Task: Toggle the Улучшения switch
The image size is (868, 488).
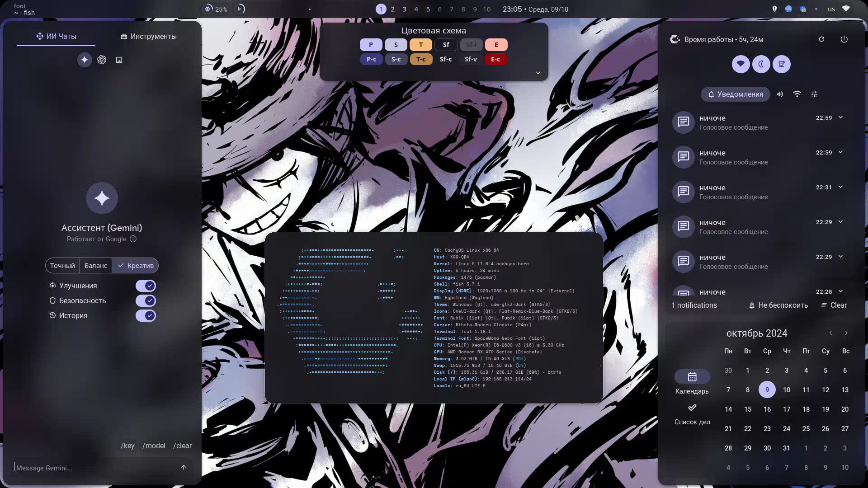Action: pos(146,286)
